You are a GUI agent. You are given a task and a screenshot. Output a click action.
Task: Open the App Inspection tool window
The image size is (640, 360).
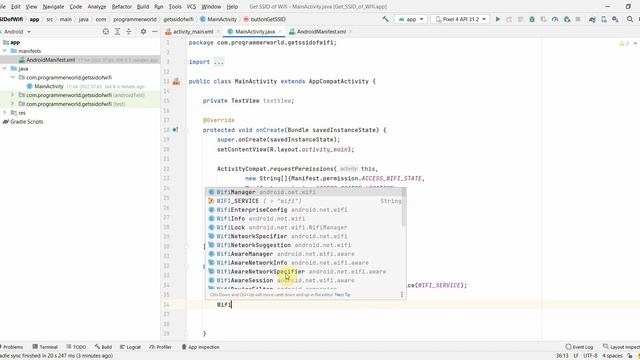(200, 347)
